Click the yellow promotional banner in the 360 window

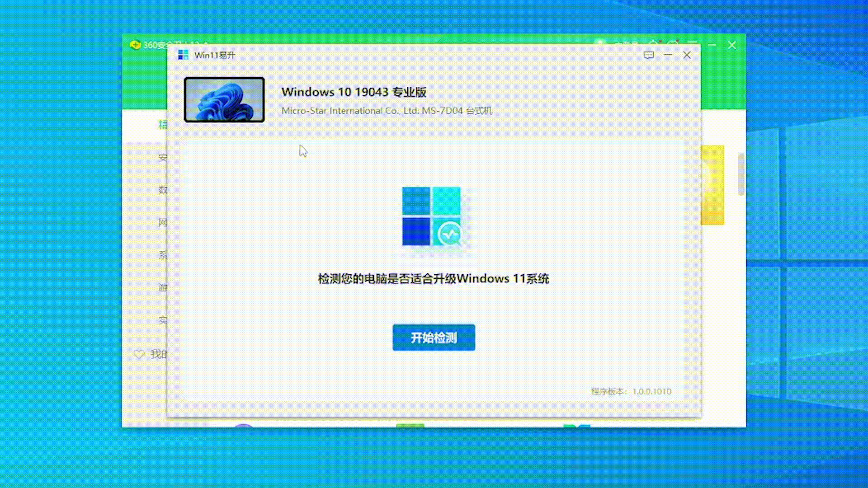coord(713,185)
